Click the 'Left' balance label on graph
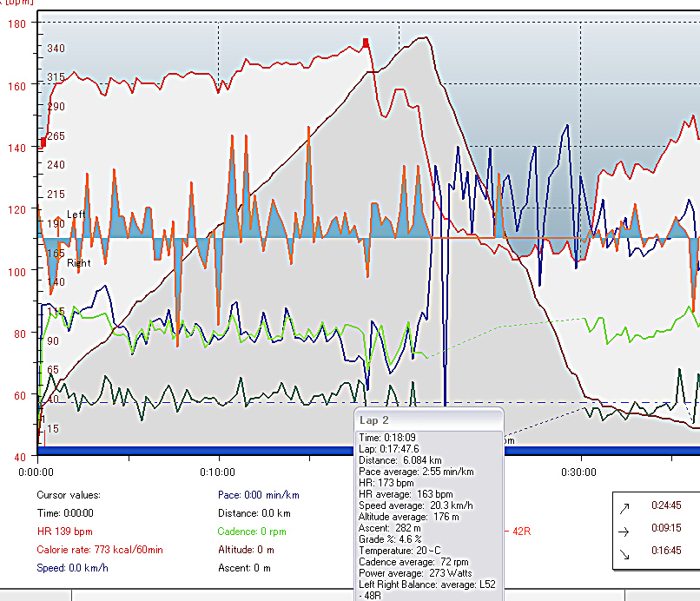Screen dimensions: 700x601 [x=76, y=215]
